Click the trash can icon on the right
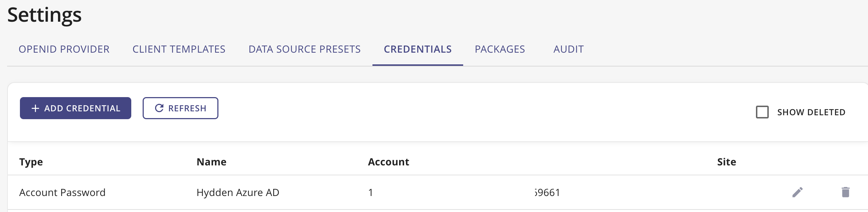 845,192
